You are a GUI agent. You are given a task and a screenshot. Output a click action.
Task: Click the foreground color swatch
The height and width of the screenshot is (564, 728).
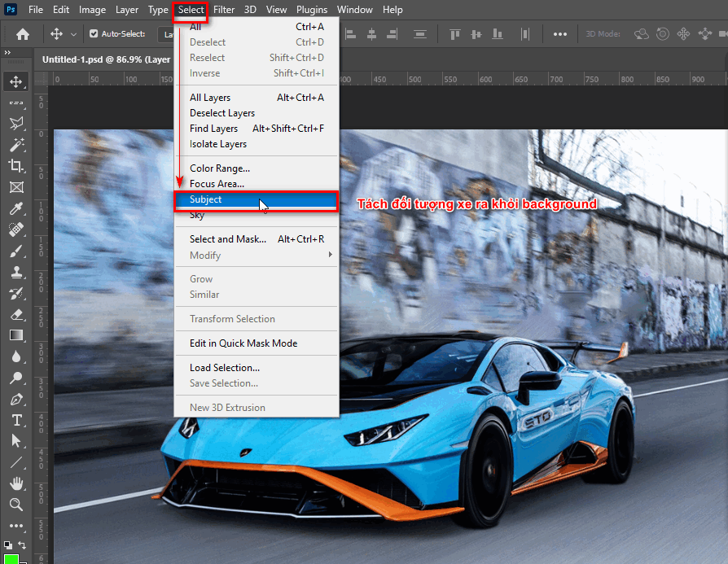[11, 558]
